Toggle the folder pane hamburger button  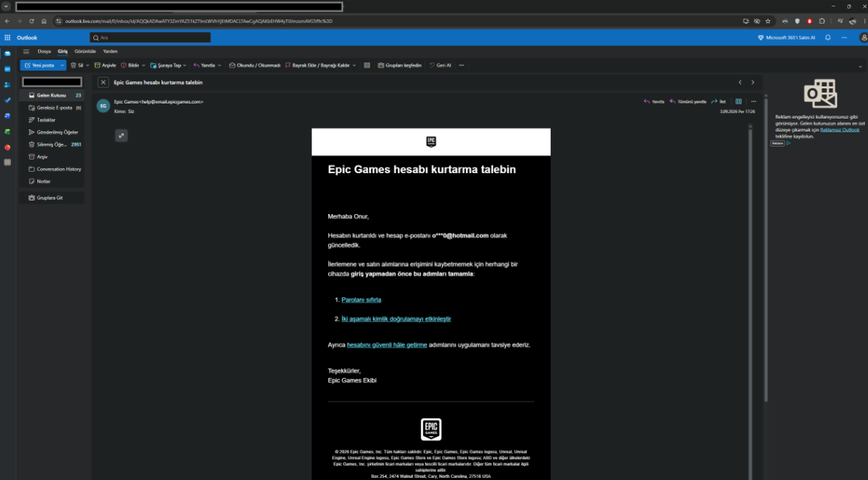pyautogui.click(x=26, y=51)
